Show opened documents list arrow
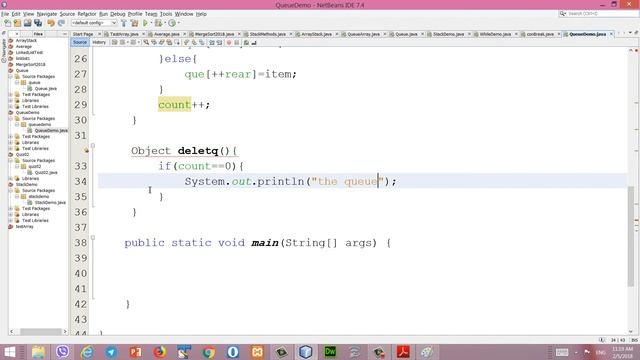This screenshot has height=360, width=640. (x=630, y=34)
